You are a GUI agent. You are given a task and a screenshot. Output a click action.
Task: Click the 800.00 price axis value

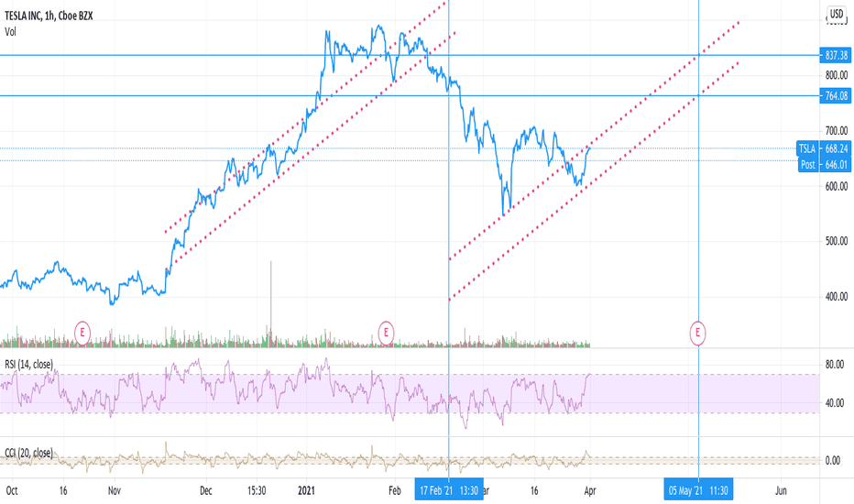(836, 74)
